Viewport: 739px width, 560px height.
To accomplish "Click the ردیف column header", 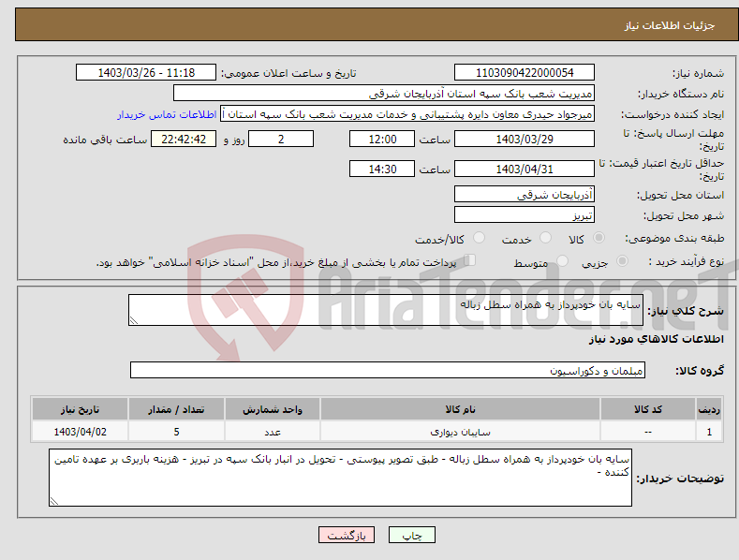I will point(709,409).
